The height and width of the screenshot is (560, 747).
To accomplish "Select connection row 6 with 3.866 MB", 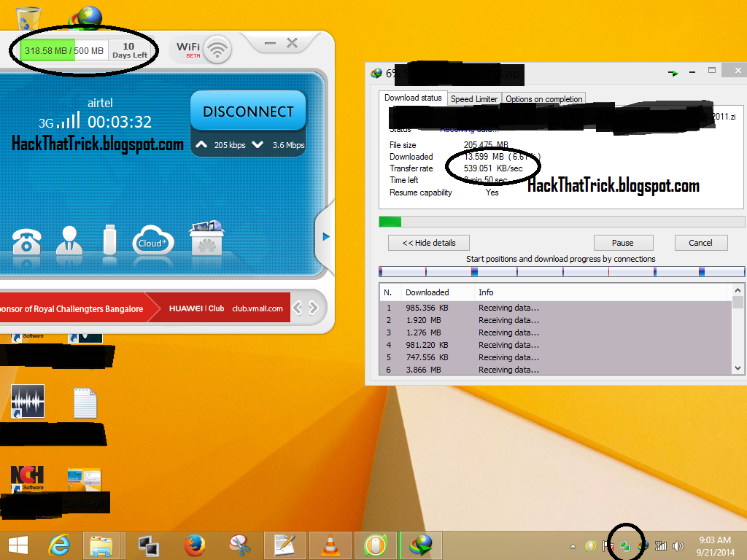I will [x=555, y=370].
